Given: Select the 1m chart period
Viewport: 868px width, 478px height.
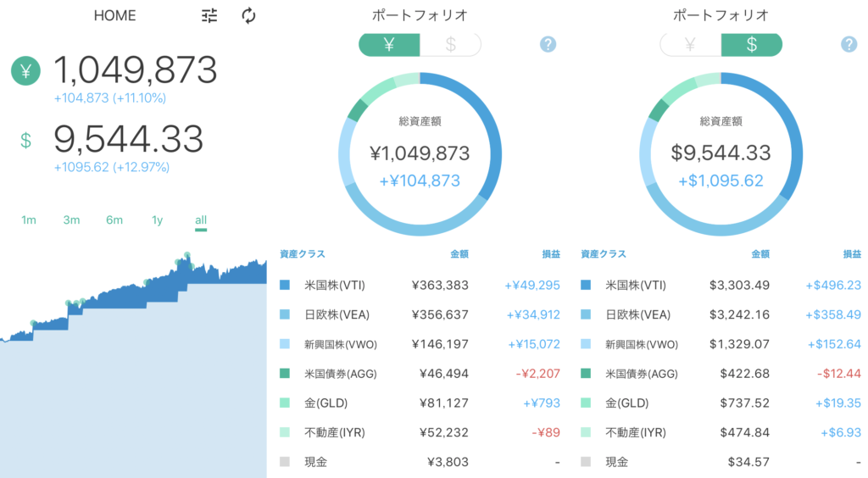Looking at the screenshot, I should pos(29,220).
